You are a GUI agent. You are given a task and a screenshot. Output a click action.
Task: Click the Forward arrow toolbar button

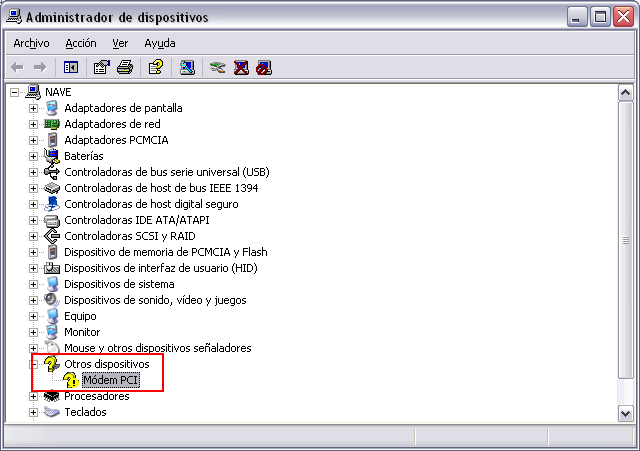(x=40, y=67)
